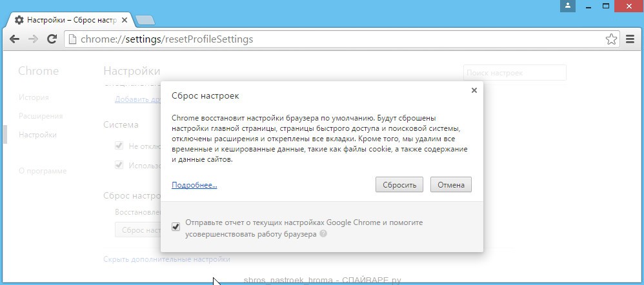Viewport: 644px width, 285px height.
Task: Click the Добавить link in settings page
Action: point(137,99)
